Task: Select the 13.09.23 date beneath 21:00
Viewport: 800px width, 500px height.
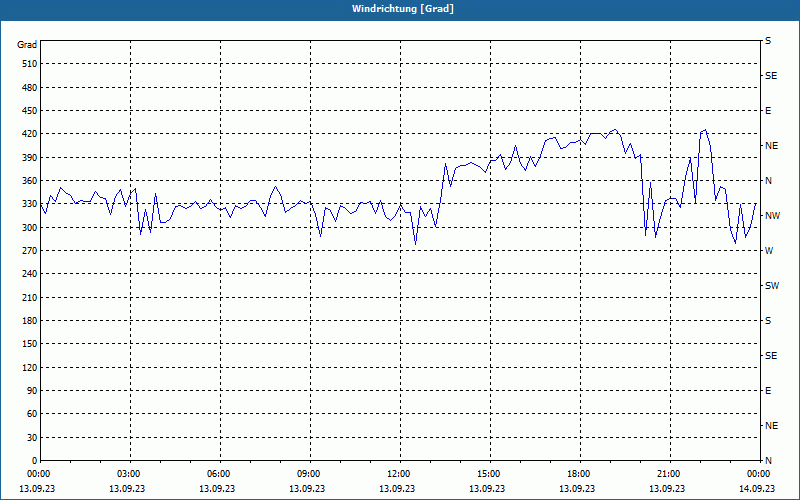Action: coord(667,489)
